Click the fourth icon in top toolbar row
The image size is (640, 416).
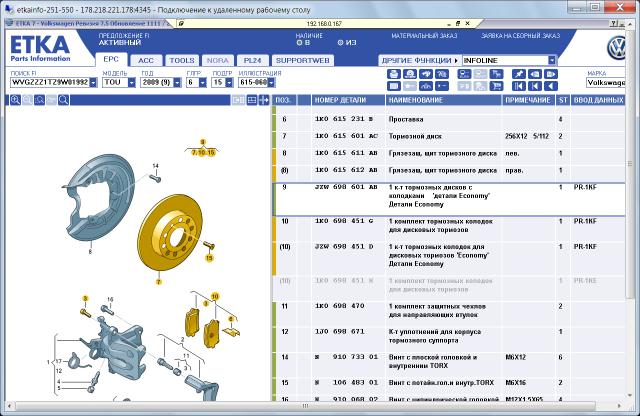[442, 74]
